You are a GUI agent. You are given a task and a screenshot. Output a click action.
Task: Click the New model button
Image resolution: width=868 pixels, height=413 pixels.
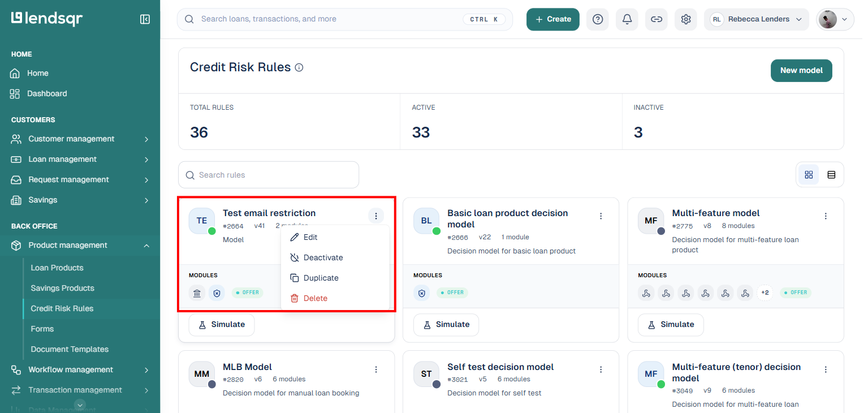click(x=801, y=71)
